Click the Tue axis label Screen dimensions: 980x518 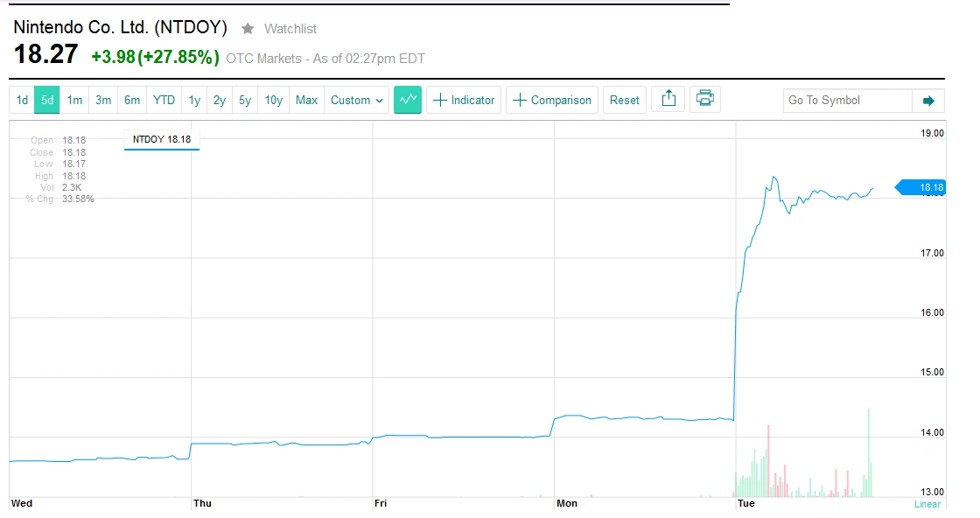746,503
